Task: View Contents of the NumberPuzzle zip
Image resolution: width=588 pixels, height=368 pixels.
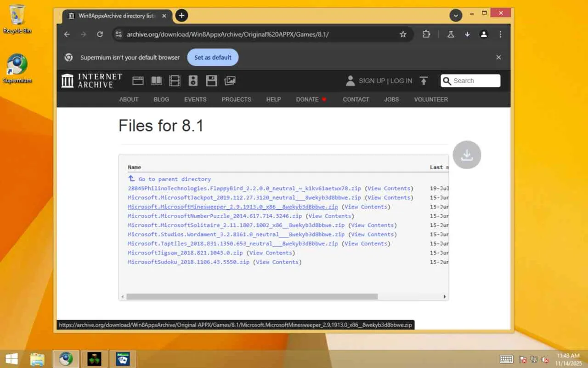Action: point(330,216)
